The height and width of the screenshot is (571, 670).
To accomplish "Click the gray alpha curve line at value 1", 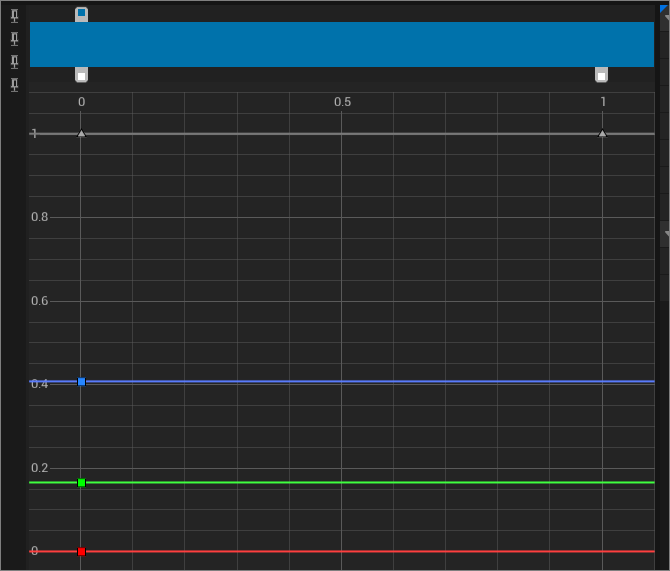I will tap(342, 134).
